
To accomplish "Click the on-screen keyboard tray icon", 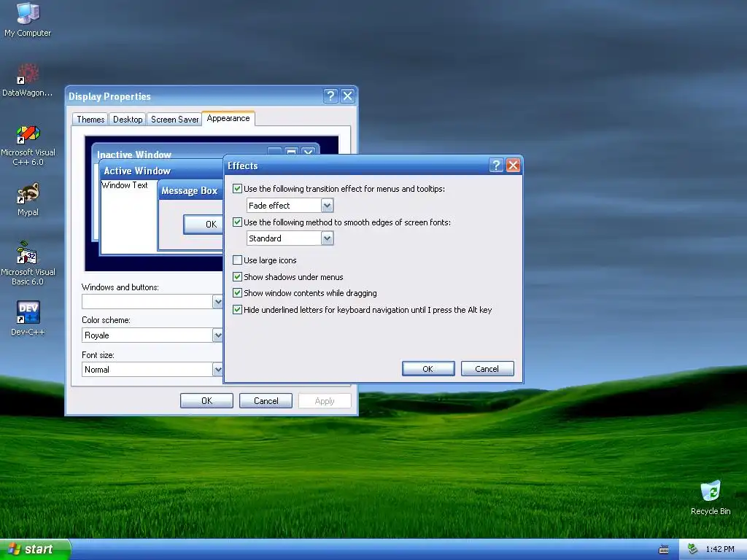I will [664, 550].
